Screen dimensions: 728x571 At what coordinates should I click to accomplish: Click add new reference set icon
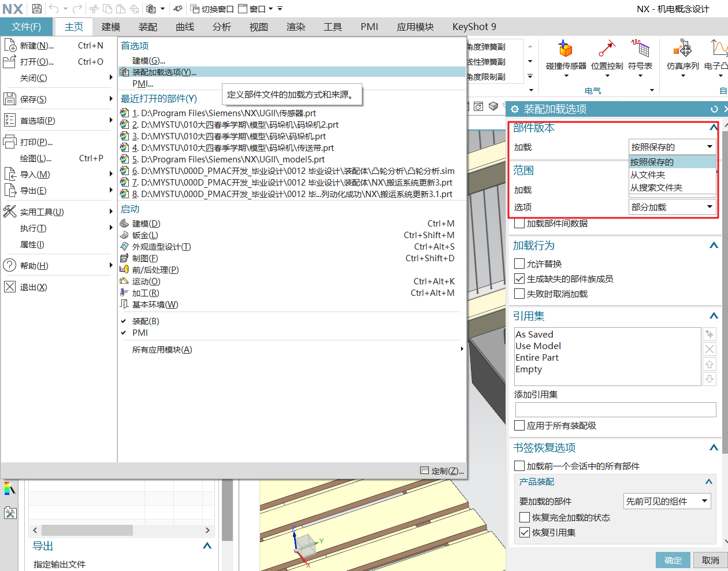[x=710, y=334]
